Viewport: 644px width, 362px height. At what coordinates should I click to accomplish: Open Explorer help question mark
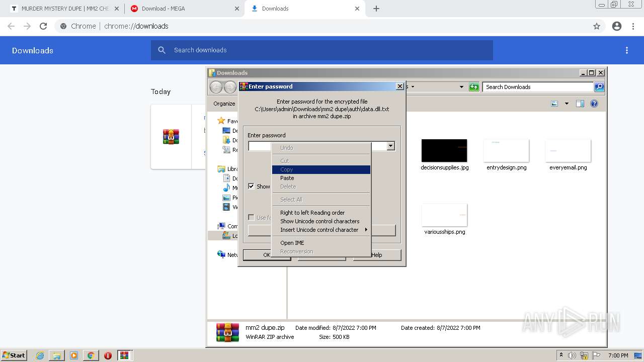(594, 104)
